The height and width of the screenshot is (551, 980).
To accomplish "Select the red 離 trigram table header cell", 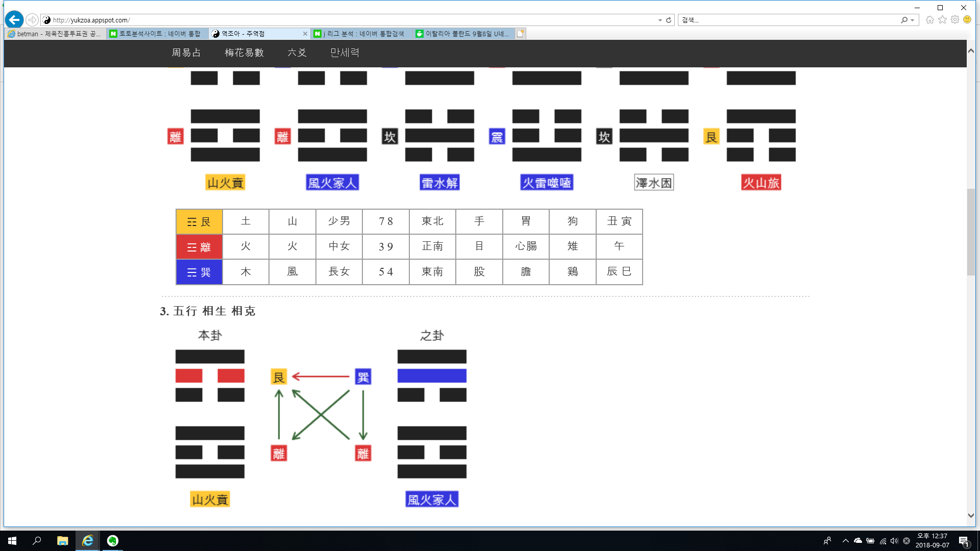I will pos(199,247).
